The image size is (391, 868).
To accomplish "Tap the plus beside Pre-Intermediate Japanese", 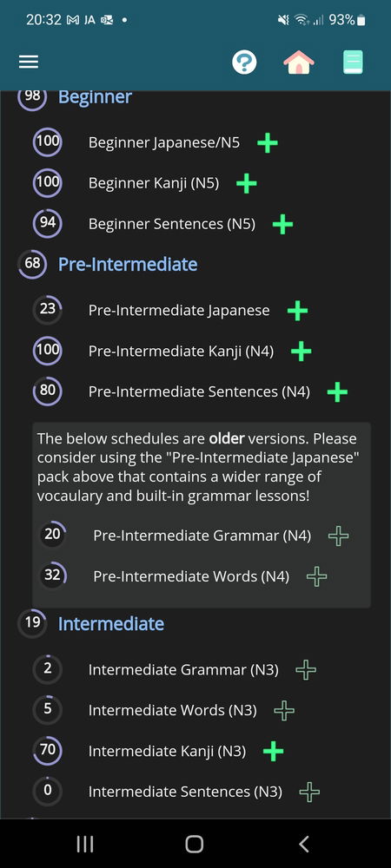I will click(297, 311).
